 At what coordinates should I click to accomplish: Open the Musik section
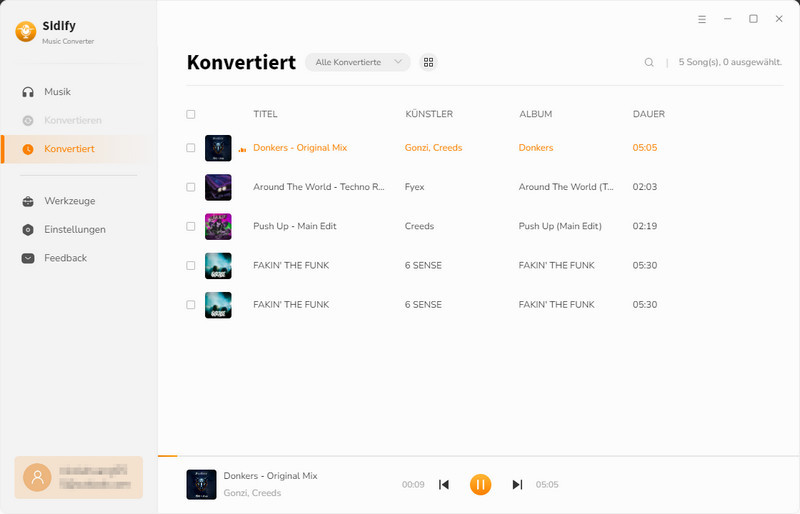point(79,92)
